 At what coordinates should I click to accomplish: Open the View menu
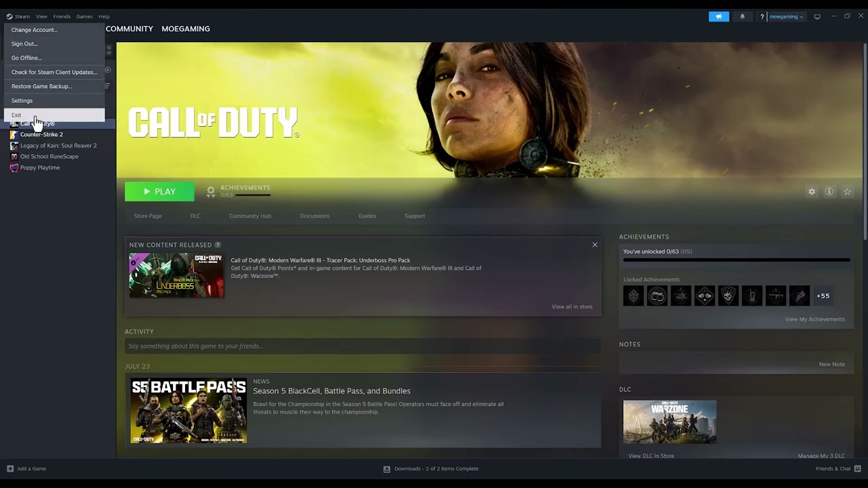[41, 16]
